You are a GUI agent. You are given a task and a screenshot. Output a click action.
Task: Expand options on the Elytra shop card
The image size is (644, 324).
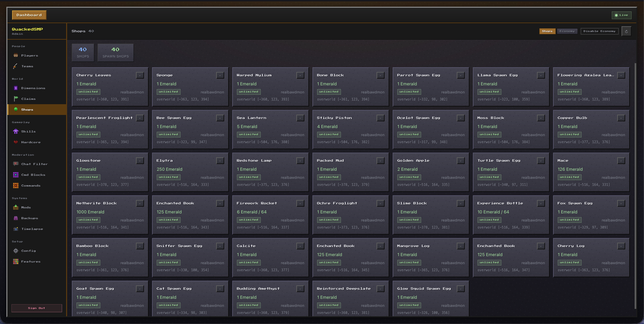(220, 161)
